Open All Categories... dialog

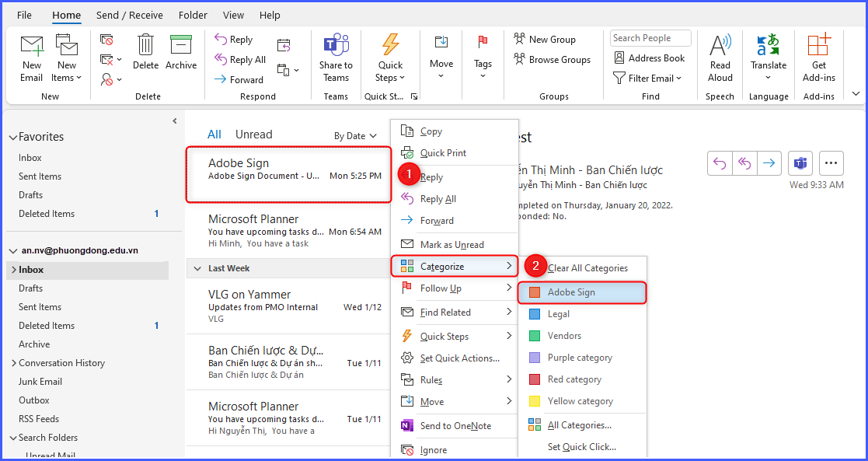(582, 425)
